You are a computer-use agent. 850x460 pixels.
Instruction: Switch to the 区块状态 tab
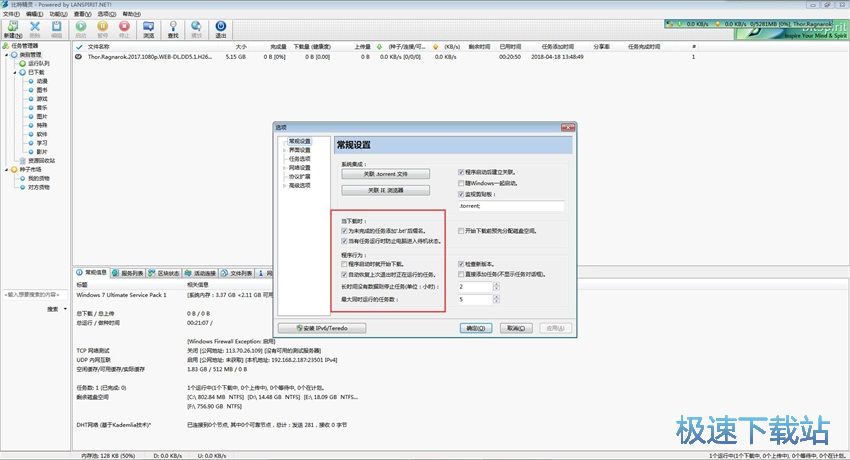click(164, 273)
